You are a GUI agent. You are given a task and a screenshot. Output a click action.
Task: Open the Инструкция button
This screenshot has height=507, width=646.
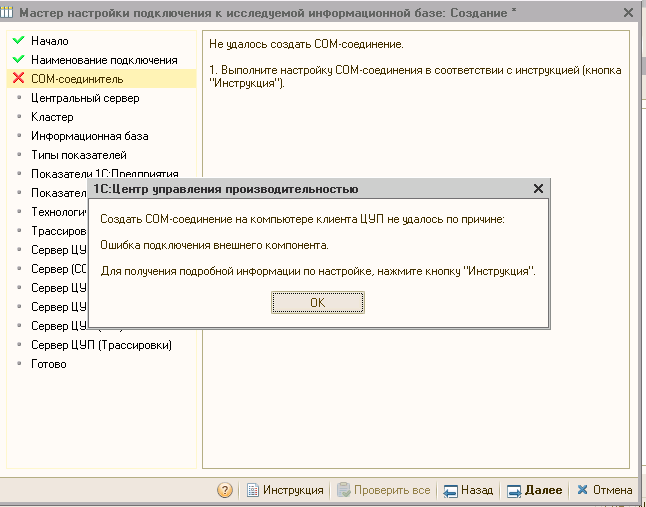285,490
